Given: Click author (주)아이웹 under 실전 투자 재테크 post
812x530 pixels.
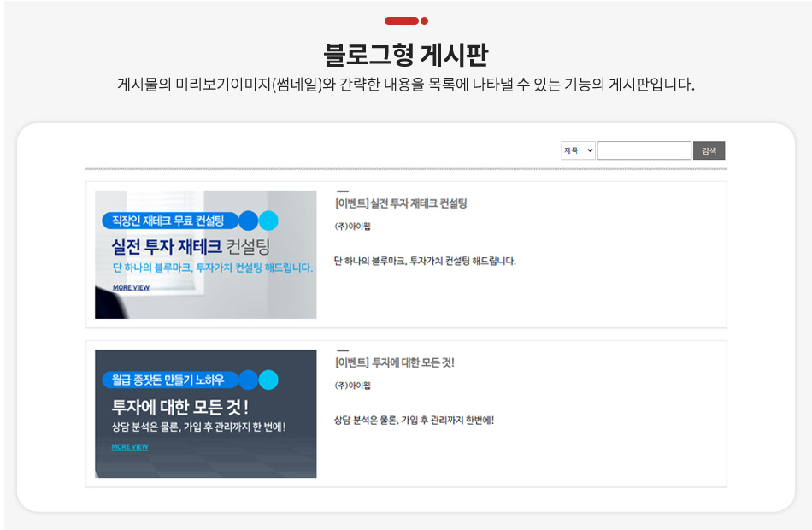Looking at the screenshot, I should point(353,226).
